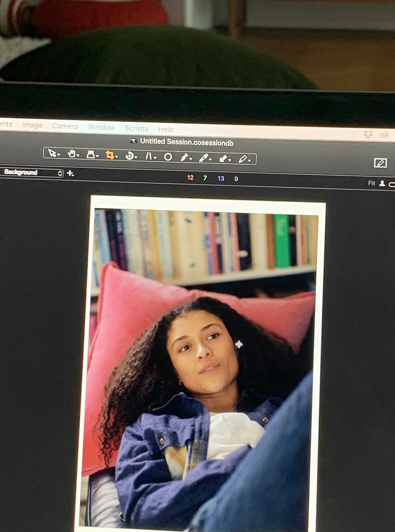Open the Camera menu
Image resolution: width=395 pixels, height=532 pixels.
[65, 126]
